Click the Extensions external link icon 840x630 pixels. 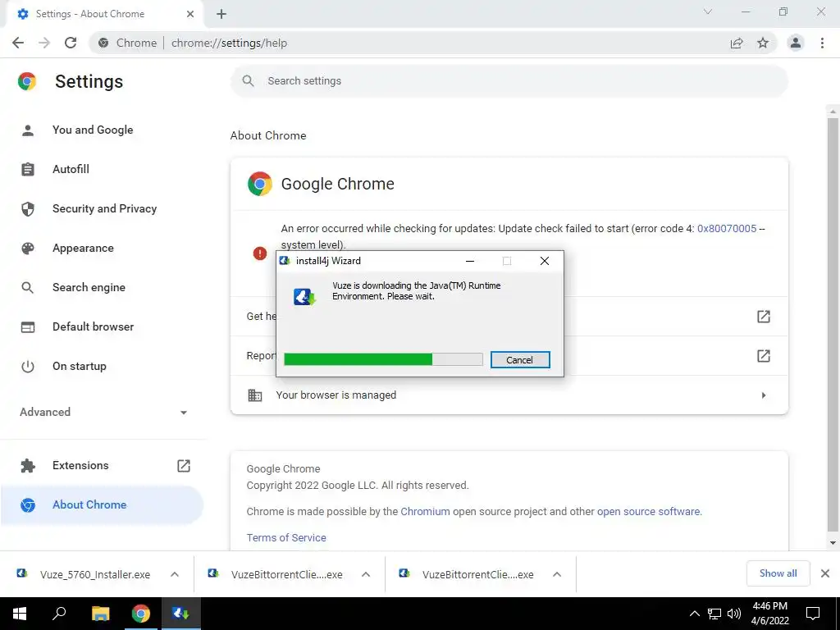(x=184, y=466)
